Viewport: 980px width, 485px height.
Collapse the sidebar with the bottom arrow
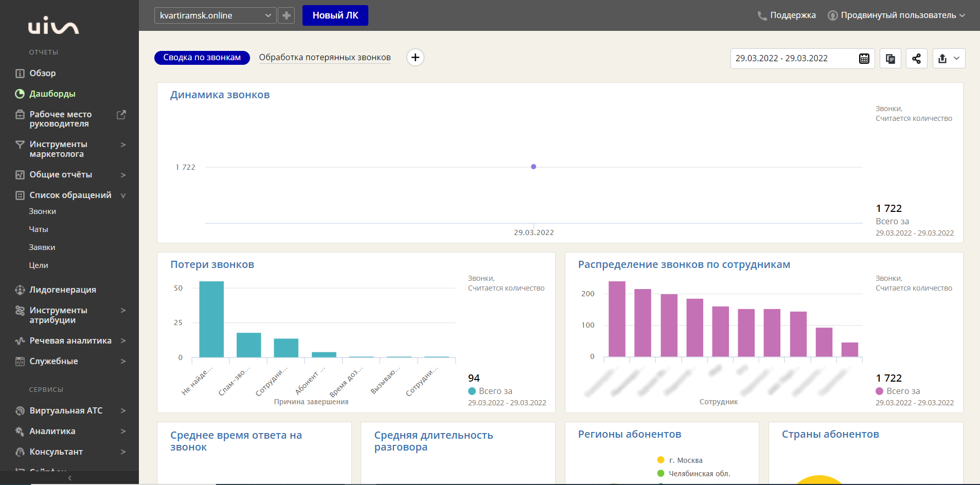click(69, 478)
